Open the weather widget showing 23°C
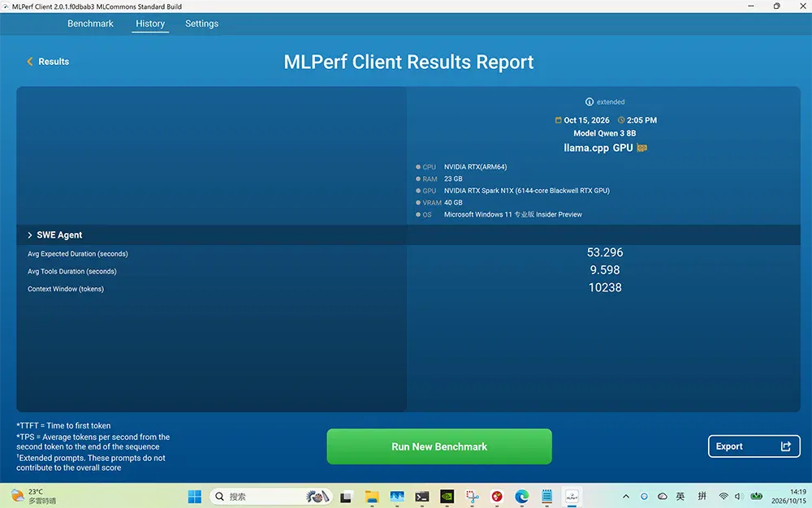This screenshot has width=812, height=508. point(34,496)
